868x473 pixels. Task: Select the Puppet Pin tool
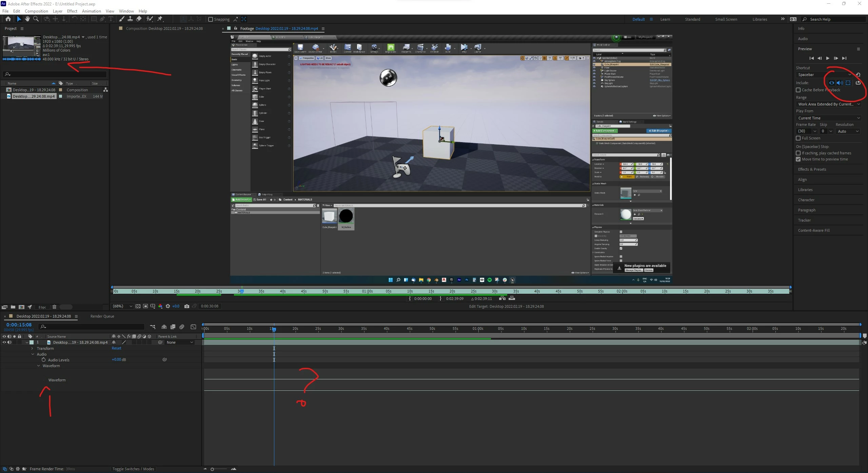click(x=160, y=19)
